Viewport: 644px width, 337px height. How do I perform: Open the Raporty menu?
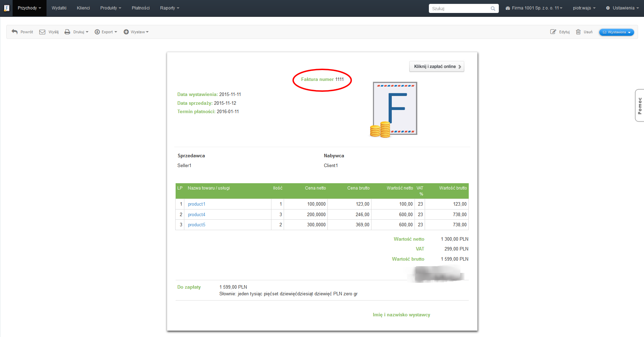169,8
